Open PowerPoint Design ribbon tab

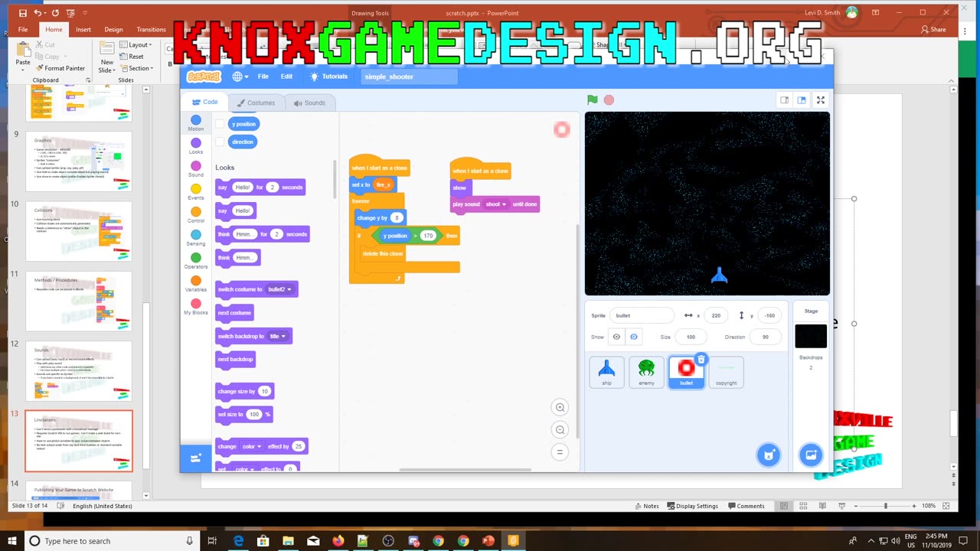pyautogui.click(x=113, y=29)
